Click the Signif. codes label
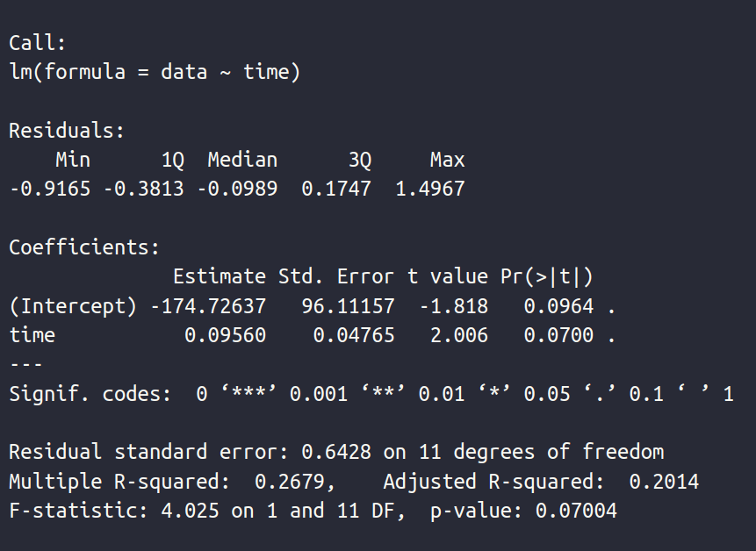This screenshot has height=551, width=756. point(90,394)
